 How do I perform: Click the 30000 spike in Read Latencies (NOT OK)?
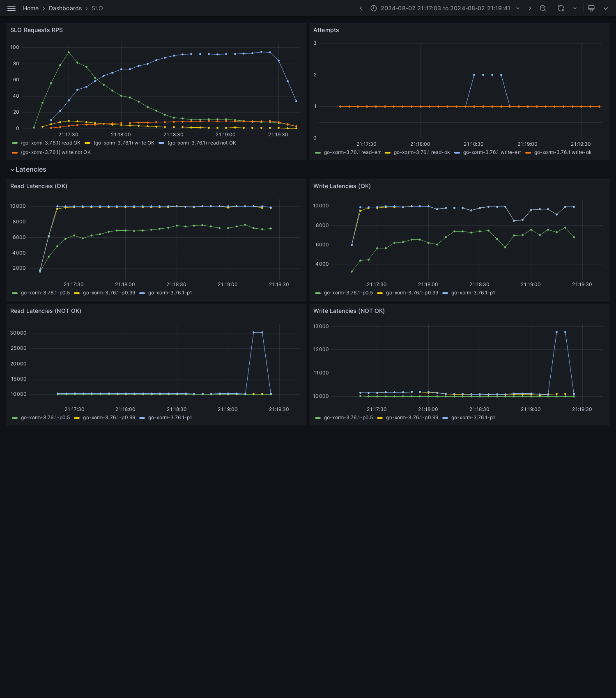click(x=258, y=332)
